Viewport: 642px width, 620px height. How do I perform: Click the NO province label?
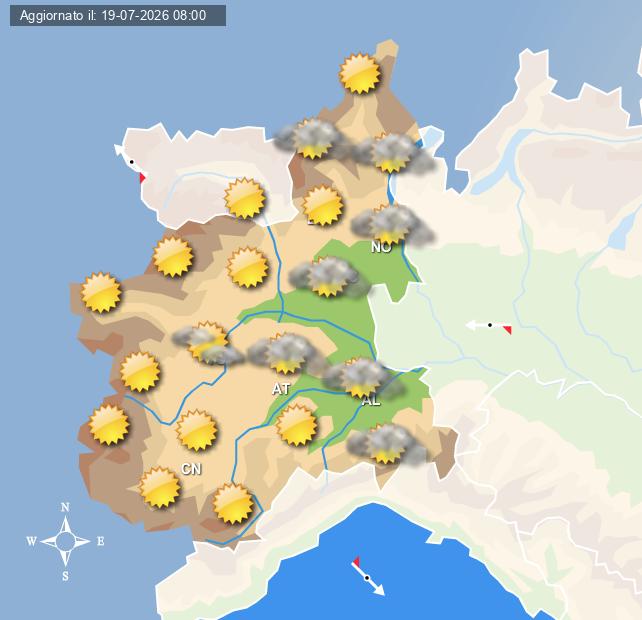tap(381, 247)
